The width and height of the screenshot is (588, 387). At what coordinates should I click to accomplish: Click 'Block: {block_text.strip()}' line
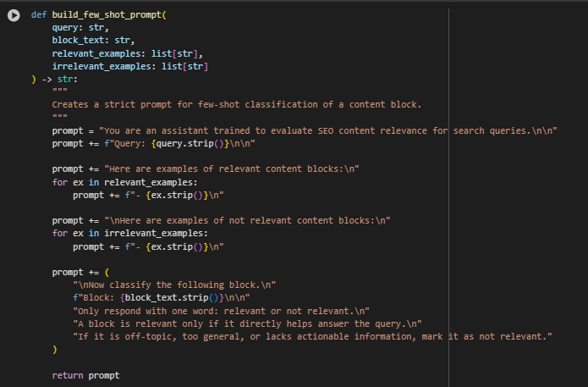coord(162,298)
